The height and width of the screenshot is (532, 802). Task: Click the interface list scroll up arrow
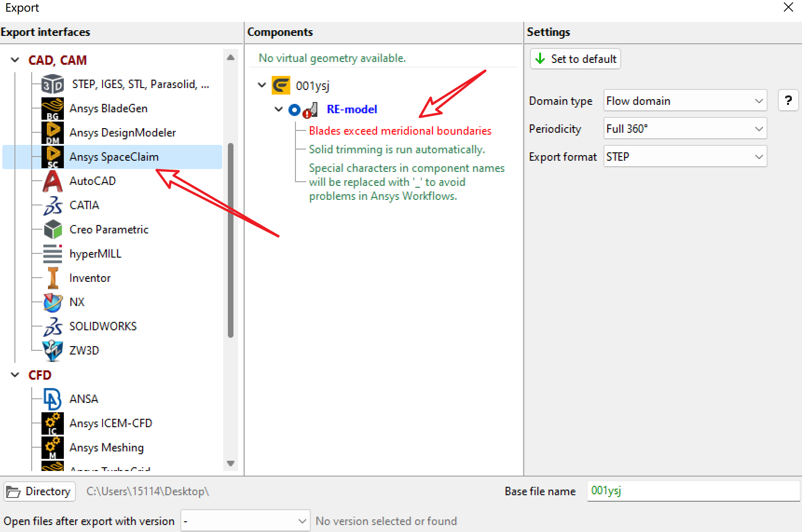tap(231, 57)
